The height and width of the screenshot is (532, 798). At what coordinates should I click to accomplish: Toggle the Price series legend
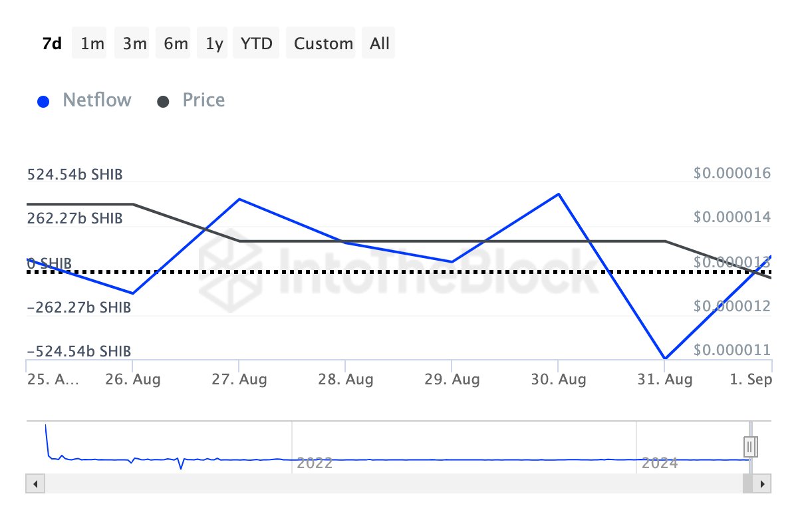coord(203,100)
